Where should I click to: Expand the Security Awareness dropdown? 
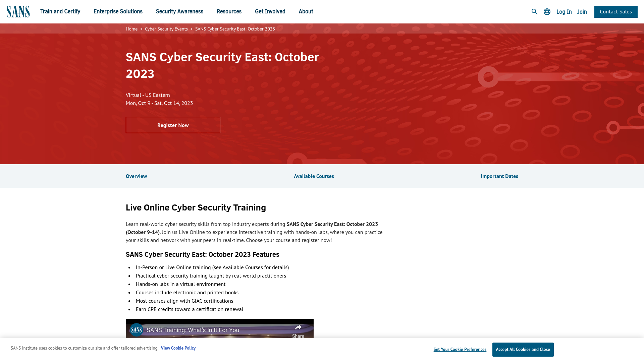(x=179, y=11)
